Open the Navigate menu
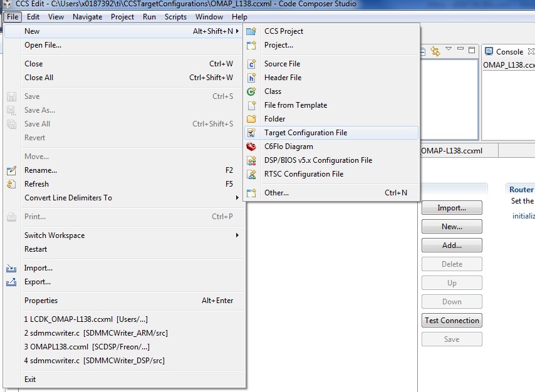The width and height of the screenshot is (535, 392). (87, 17)
